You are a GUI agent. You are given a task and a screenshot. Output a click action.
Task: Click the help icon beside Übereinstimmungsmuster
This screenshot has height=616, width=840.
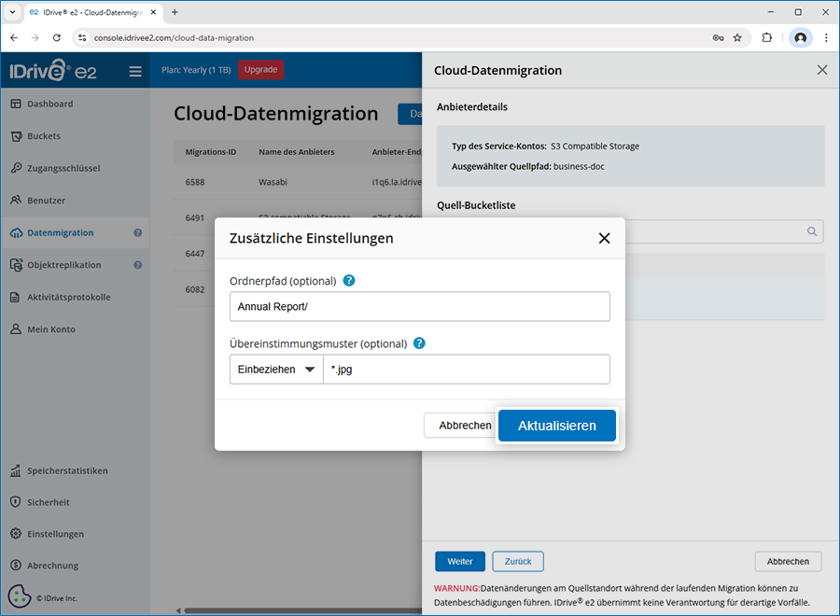(x=419, y=343)
